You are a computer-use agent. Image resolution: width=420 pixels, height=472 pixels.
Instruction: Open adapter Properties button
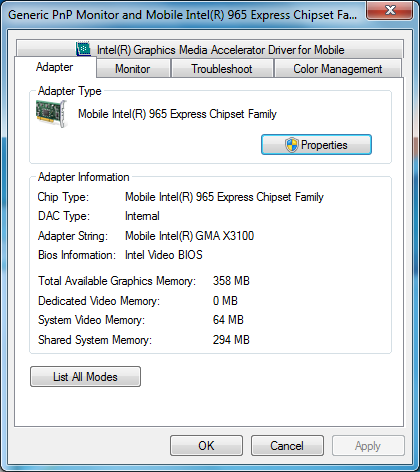pos(316,145)
